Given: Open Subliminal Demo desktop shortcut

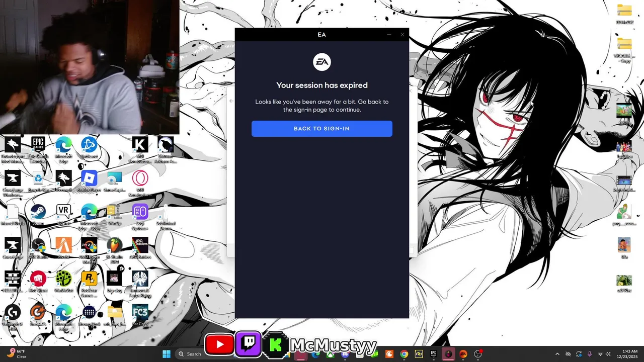Looking at the screenshot, I should pos(166,218).
